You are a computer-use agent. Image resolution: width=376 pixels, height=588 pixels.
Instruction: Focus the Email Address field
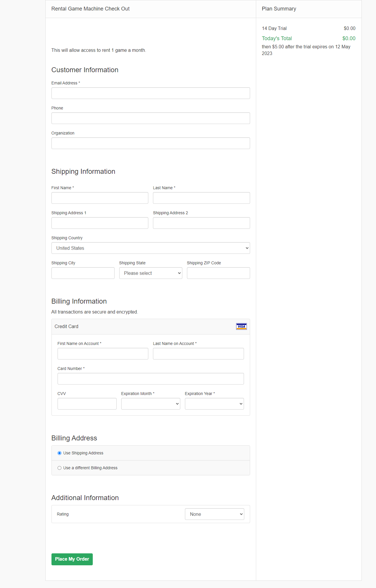pyautogui.click(x=150, y=93)
